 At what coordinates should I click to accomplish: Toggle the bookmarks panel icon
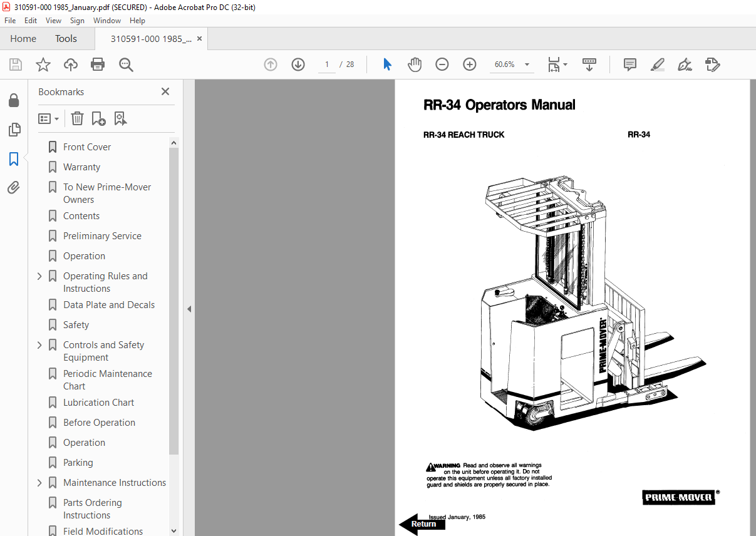tap(14, 159)
